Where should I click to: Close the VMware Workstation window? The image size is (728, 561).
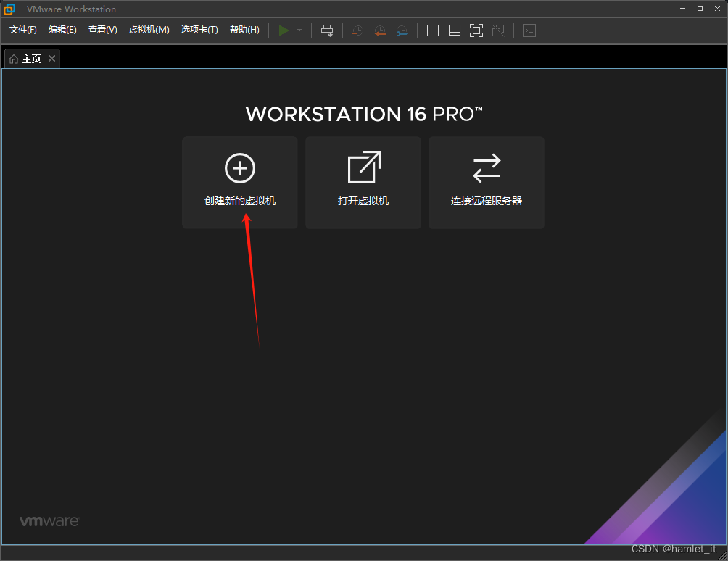click(x=717, y=9)
